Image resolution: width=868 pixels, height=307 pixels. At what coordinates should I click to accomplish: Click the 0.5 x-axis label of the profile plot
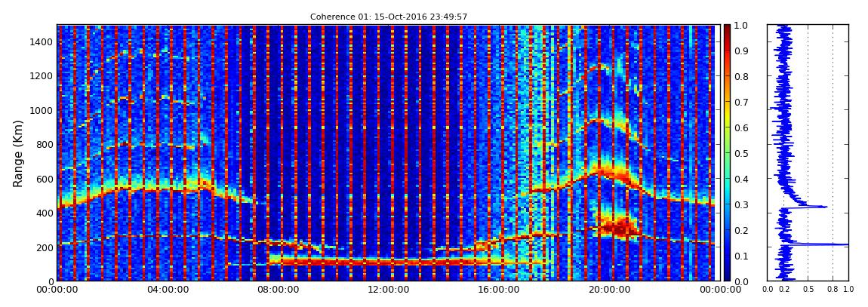[808, 290]
